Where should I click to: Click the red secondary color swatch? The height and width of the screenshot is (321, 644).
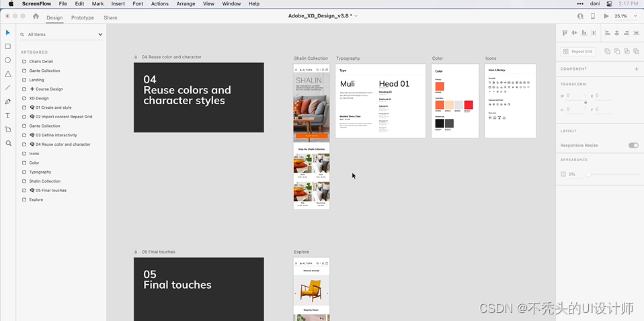coord(469,105)
